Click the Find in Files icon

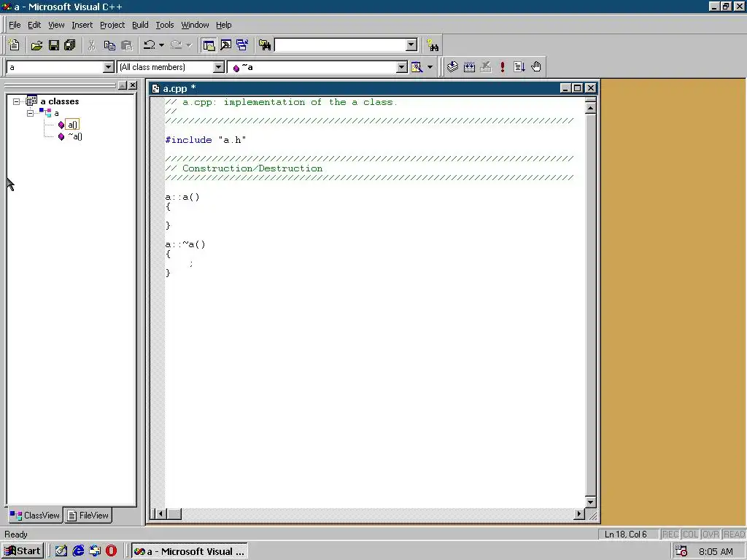pos(265,45)
